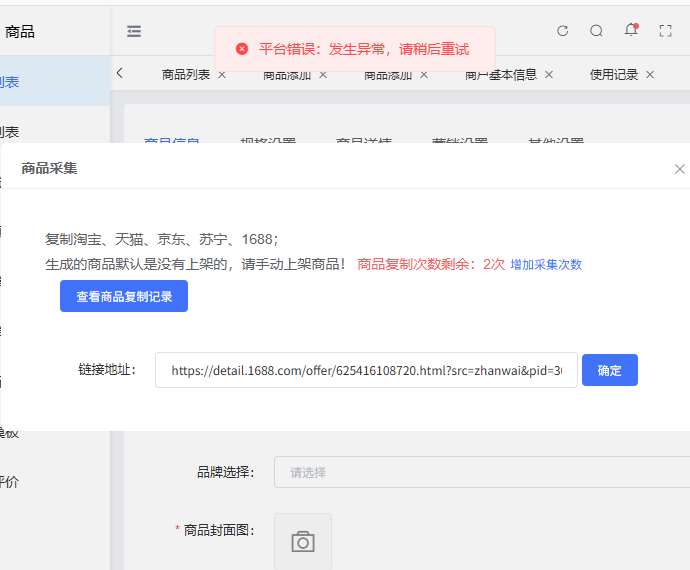Click the sidebar collapse hamburger icon
Image resolution: width=690 pixels, height=570 pixels.
click(134, 31)
